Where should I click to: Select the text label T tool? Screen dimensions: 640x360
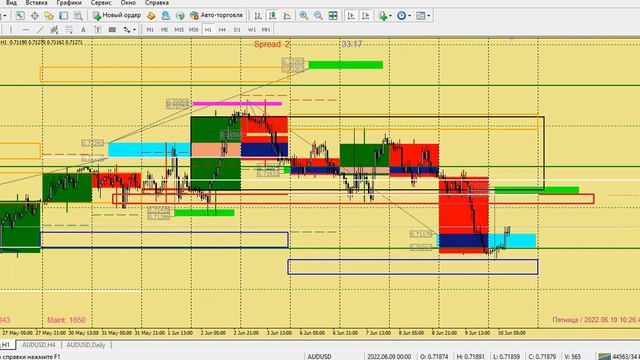pyautogui.click(x=98, y=29)
